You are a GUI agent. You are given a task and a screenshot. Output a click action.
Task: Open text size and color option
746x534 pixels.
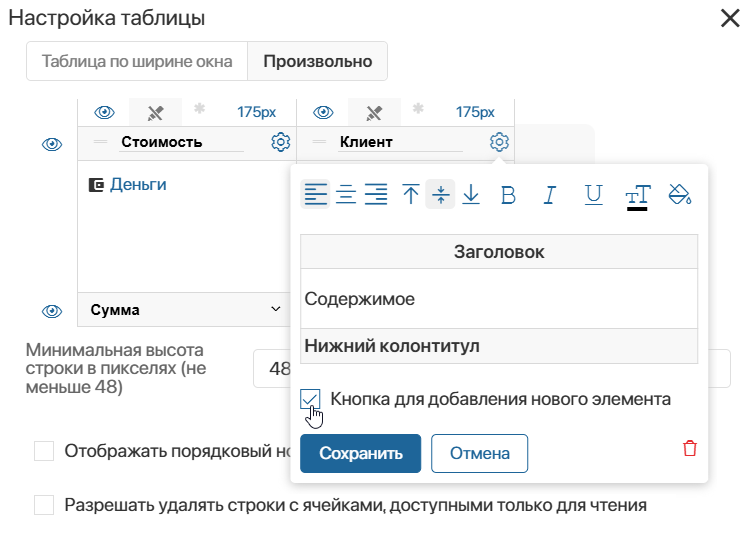637,197
